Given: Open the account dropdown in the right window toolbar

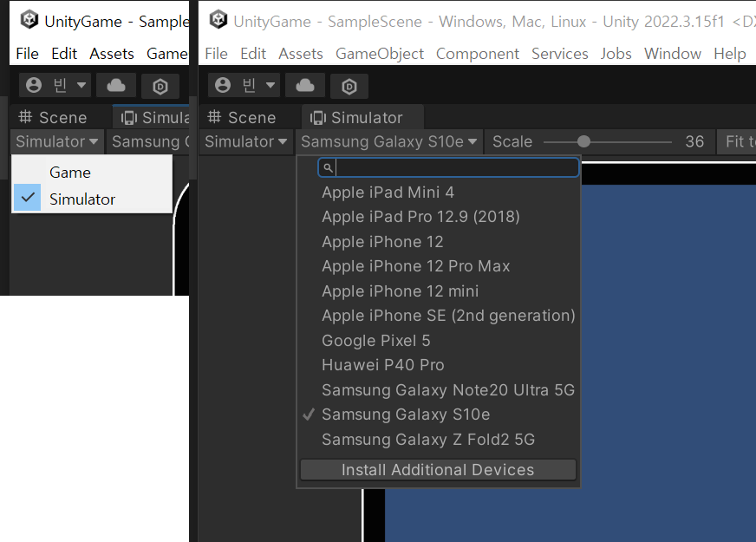Looking at the screenshot, I should coord(244,85).
